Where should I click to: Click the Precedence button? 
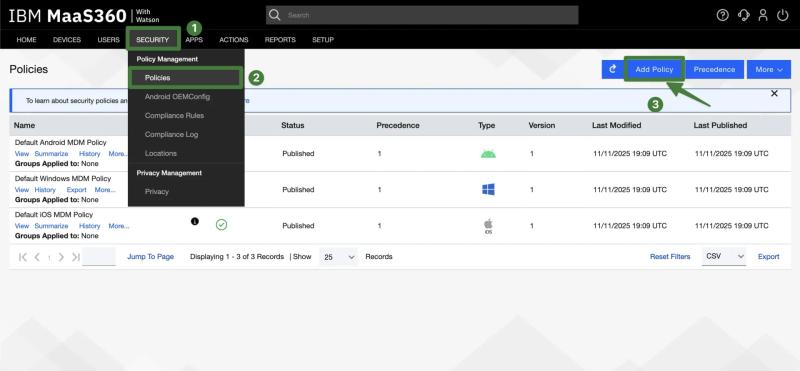point(714,69)
